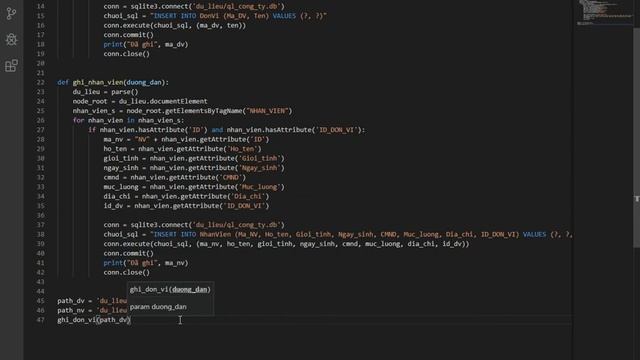Click the INSERT INTO NhanVien SQL string
This screenshot has height=360, width=640.
(x=361, y=234)
